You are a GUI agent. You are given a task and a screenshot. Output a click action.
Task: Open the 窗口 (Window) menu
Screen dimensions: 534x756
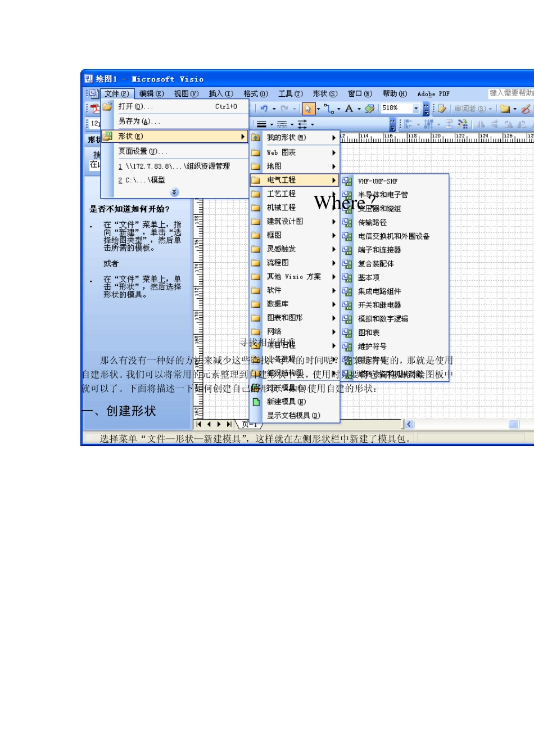coord(360,94)
